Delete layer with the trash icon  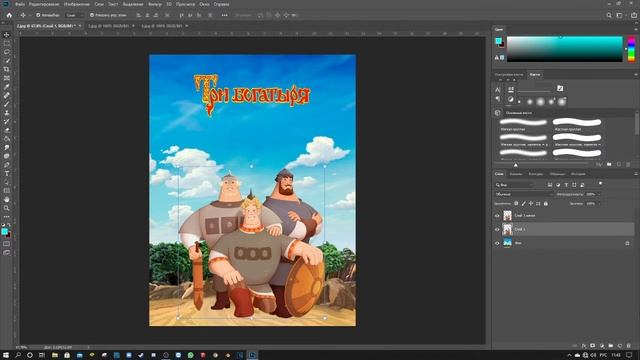click(x=629, y=346)
